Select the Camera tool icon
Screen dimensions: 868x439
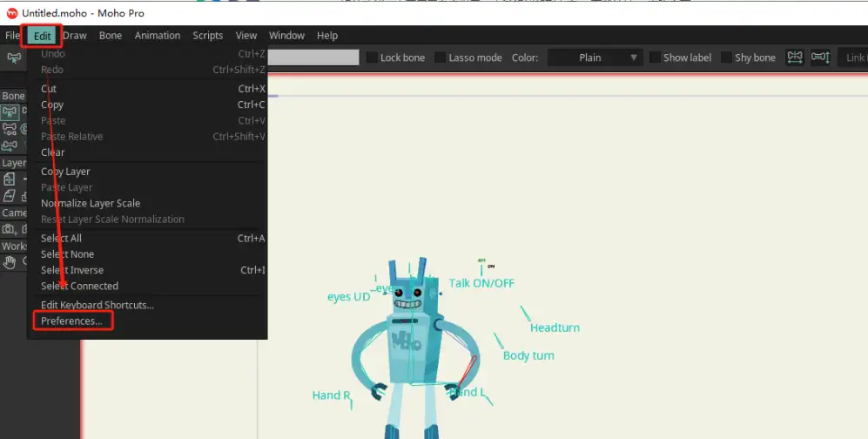point(9,228)
